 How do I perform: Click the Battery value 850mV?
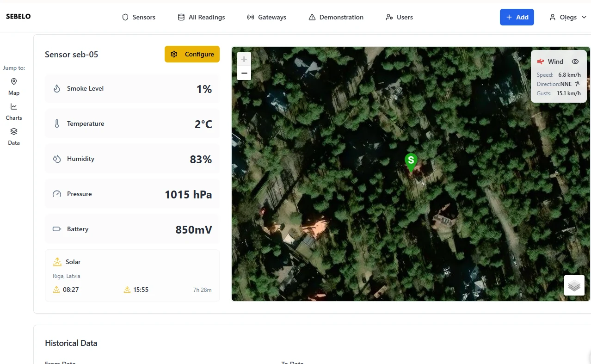click(194, 229)
